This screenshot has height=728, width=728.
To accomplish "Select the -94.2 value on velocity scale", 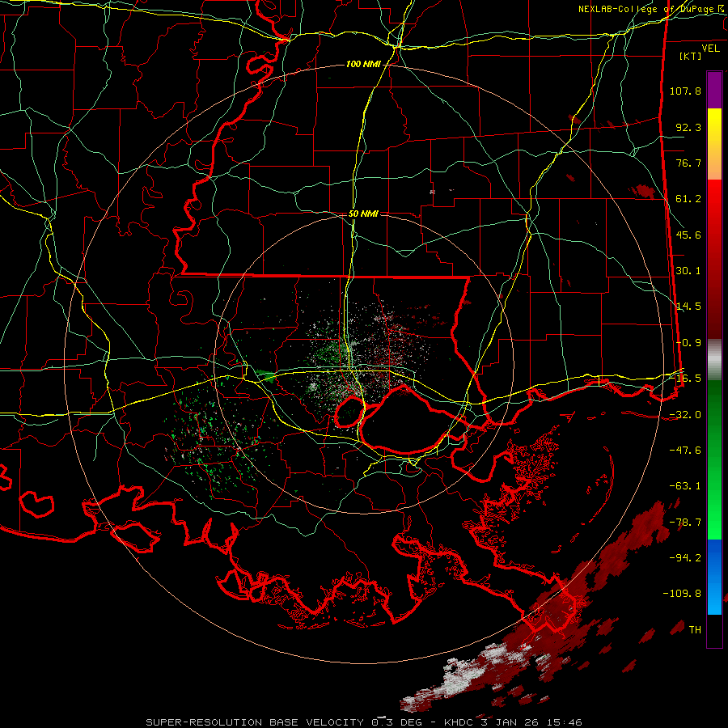I will pyautogui.click(x=685, y=557).
